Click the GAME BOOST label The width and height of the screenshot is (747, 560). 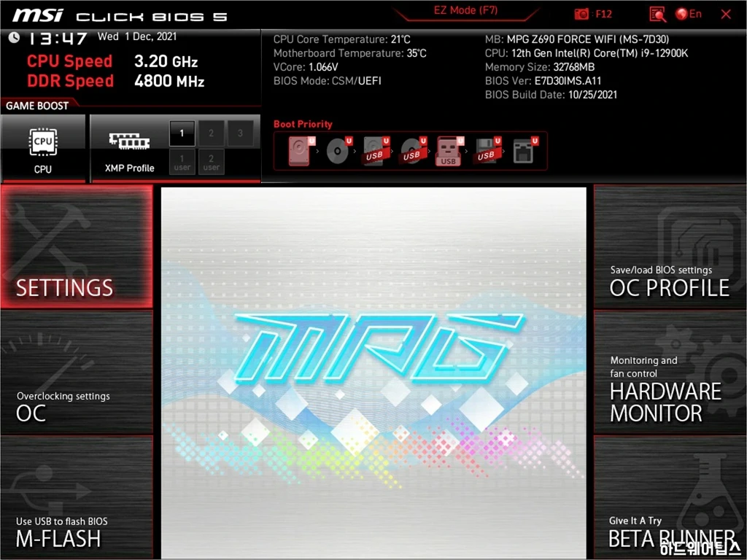37,106
